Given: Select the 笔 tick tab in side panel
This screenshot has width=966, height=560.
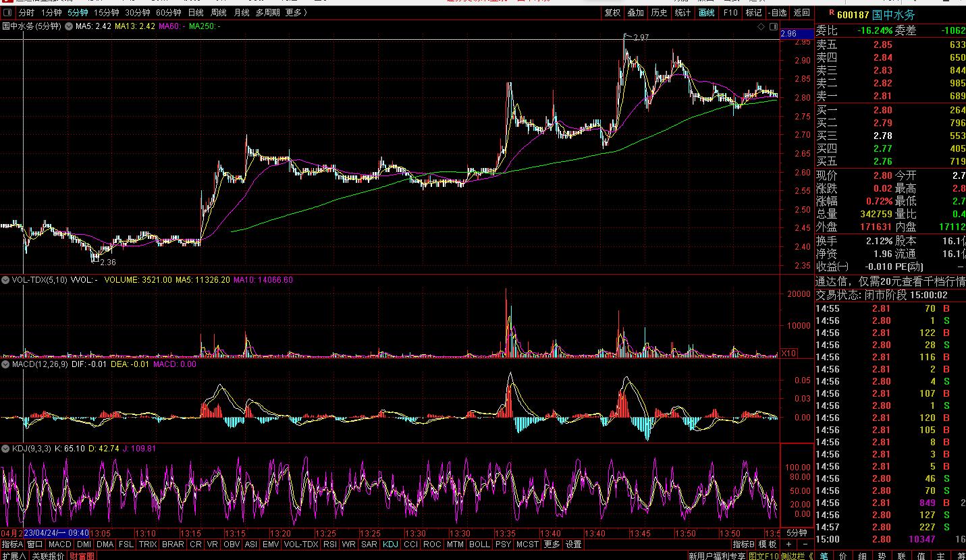Looking at the screenshot, I should 824,556.
